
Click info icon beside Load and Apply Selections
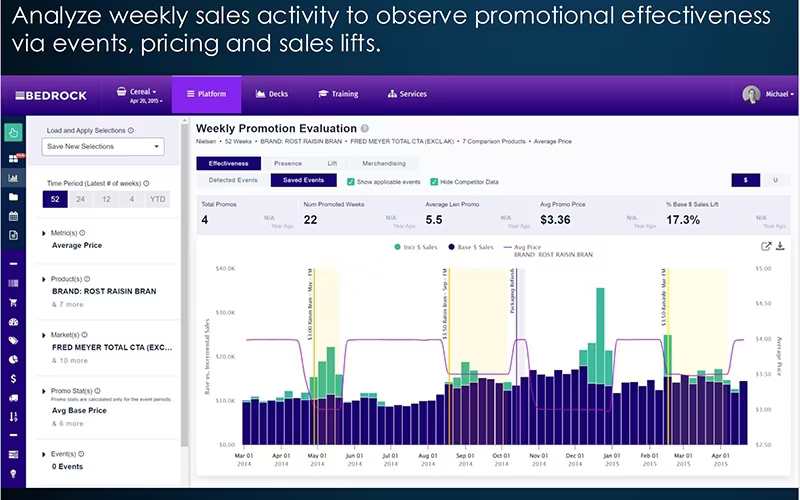131,130
